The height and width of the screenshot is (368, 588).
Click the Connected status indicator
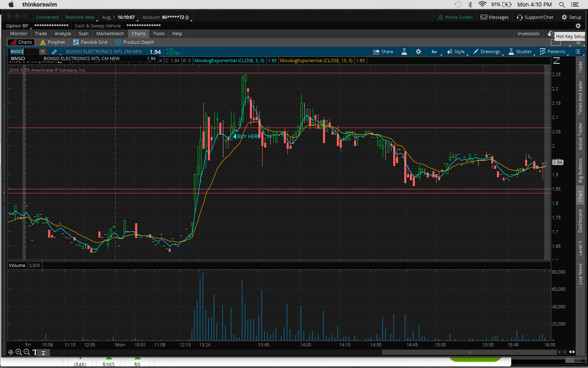47,17
